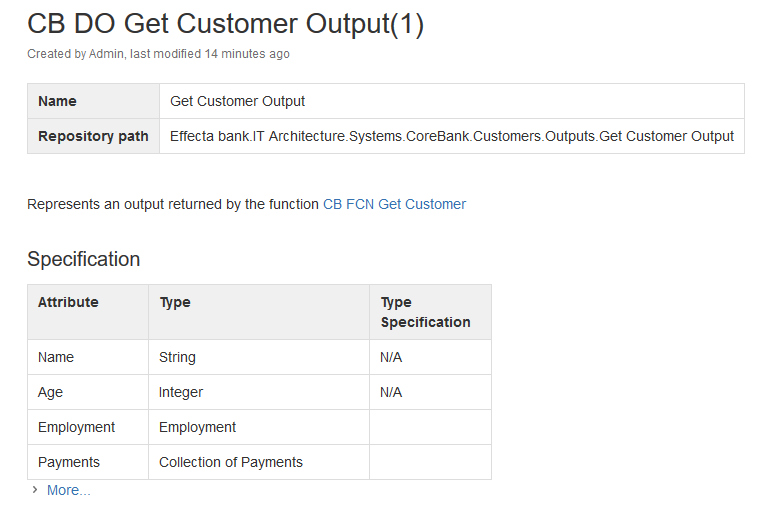Click the chevron beside More...
The image size is (783, 510).
pyautogui.click(x=34, y=490)
